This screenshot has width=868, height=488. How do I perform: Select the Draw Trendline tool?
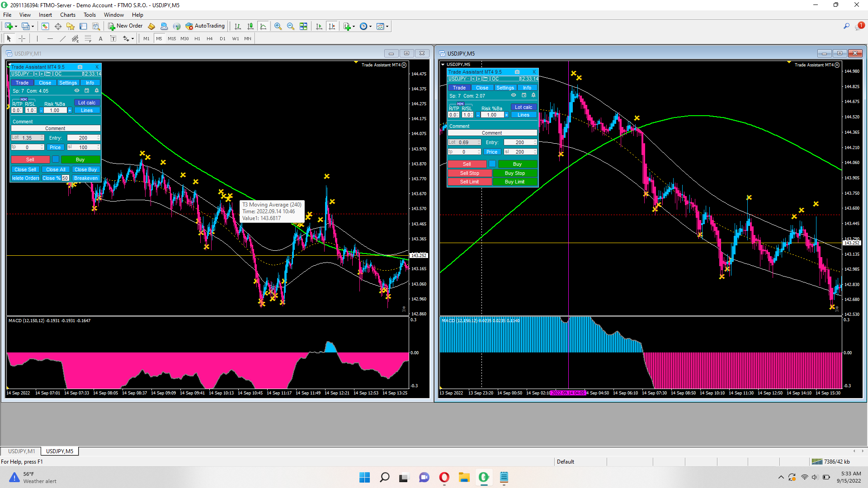coord(62,39)
